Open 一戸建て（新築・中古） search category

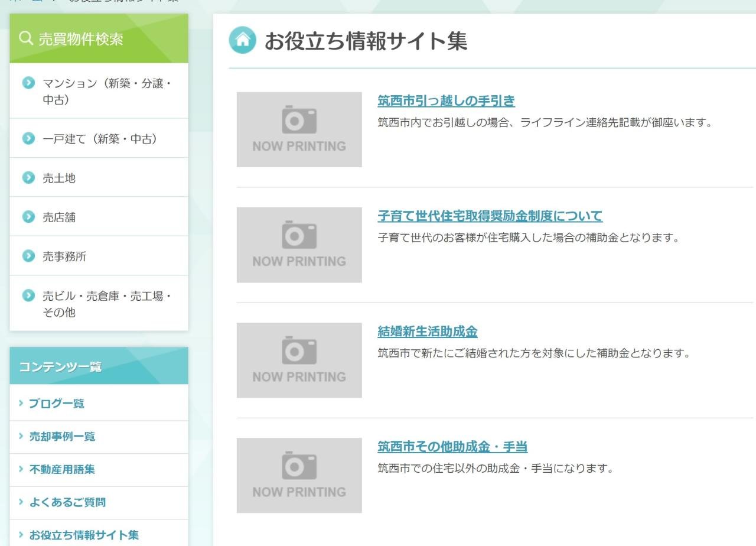[x=99, y=138]
